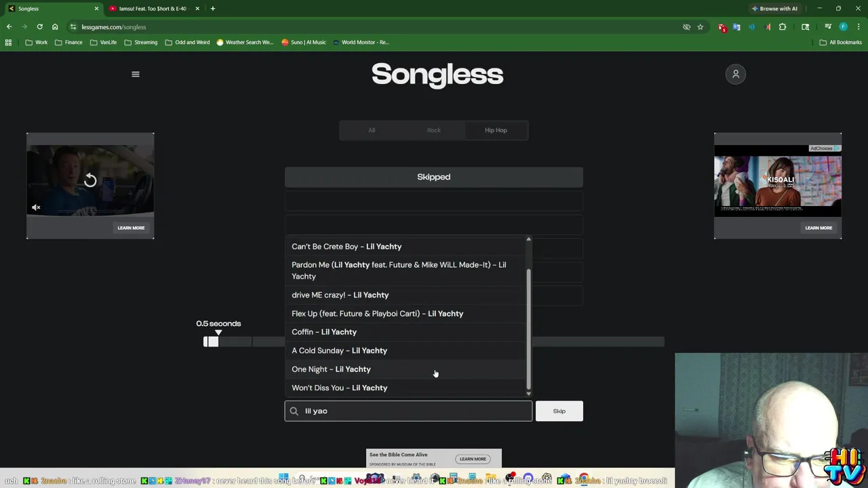This screenshot has height=488, width=868.
Task: Open the apps grid in bookmarks bar
Action: (8, 42)
